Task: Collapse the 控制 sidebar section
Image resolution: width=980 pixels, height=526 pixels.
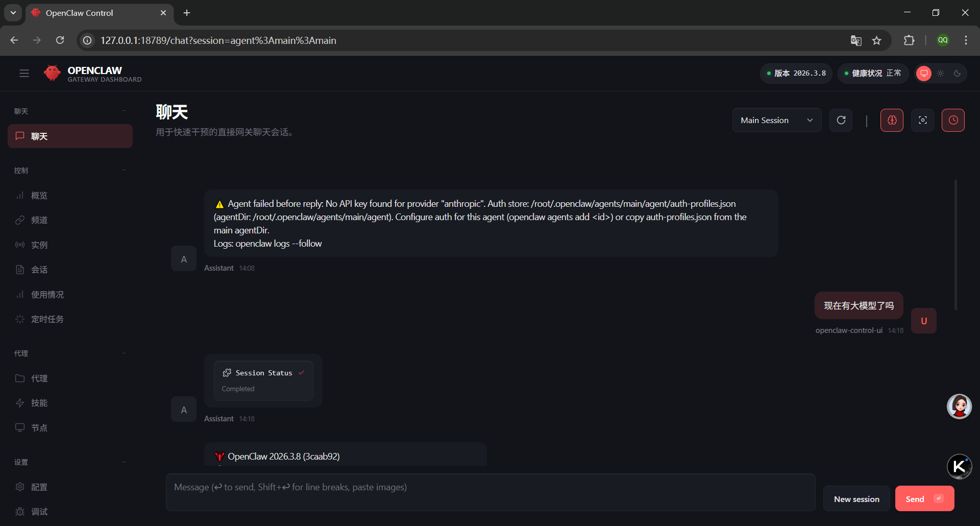Action: click(70, 170)
